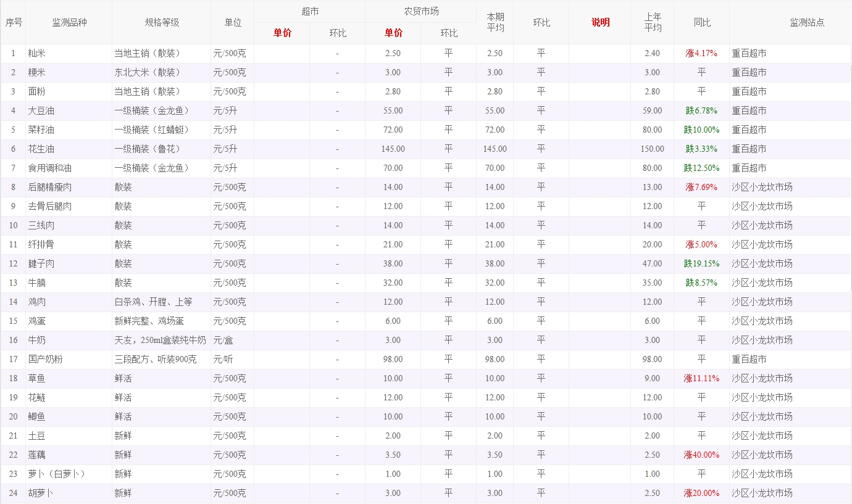Click the 上年平均 column header
This screenshot has width=852, height=504.
click(x=653, y=22)
